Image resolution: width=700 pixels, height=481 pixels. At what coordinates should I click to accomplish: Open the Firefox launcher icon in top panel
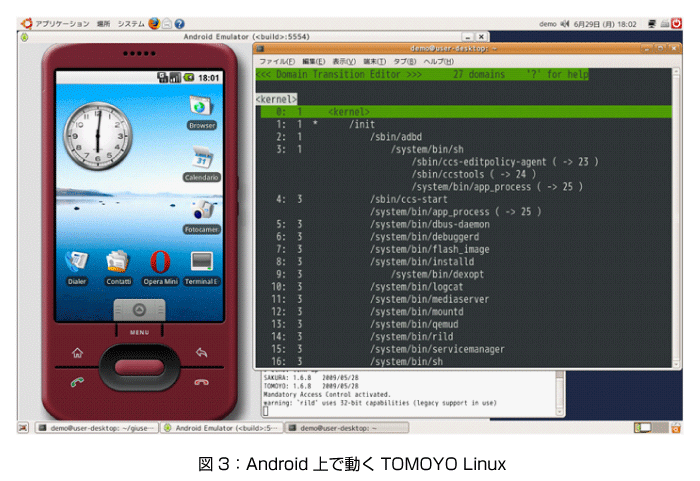pyautogui.click(x=154, y=23)
